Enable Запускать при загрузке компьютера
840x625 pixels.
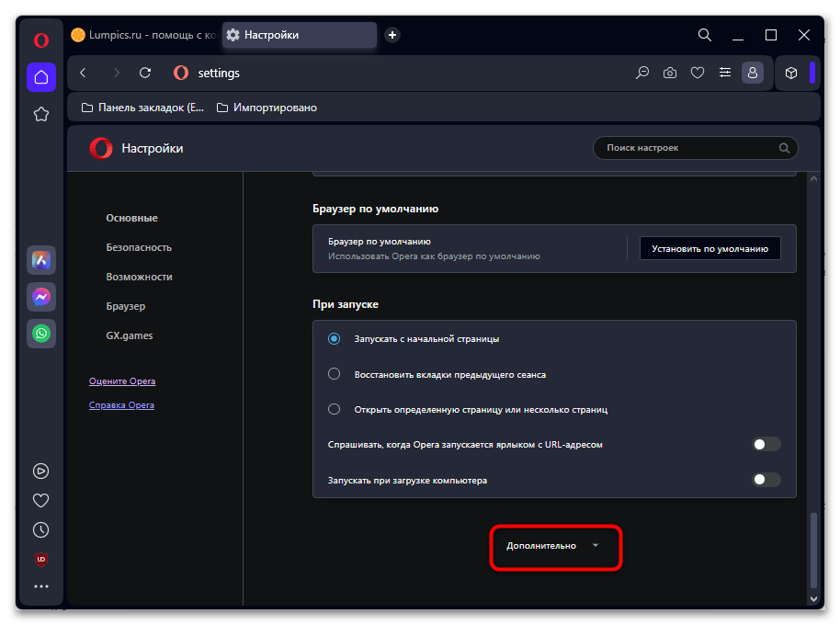pos(766,480)
